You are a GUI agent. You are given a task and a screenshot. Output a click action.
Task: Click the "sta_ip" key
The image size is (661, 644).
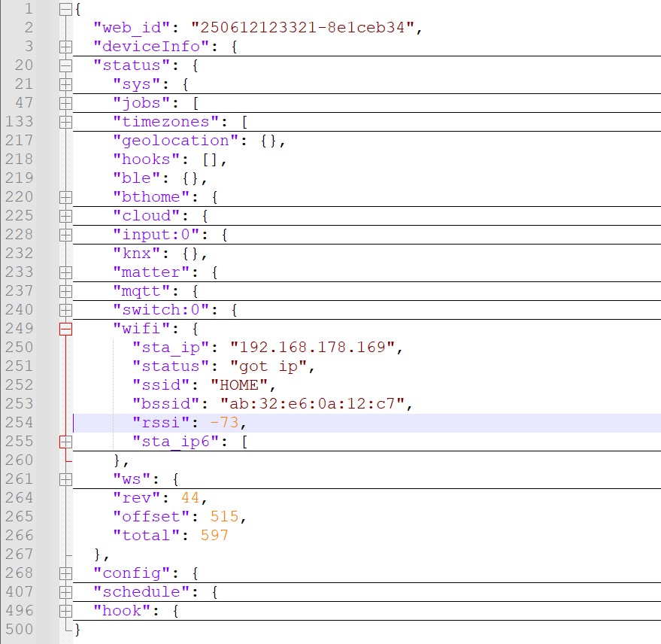[171, 348]
